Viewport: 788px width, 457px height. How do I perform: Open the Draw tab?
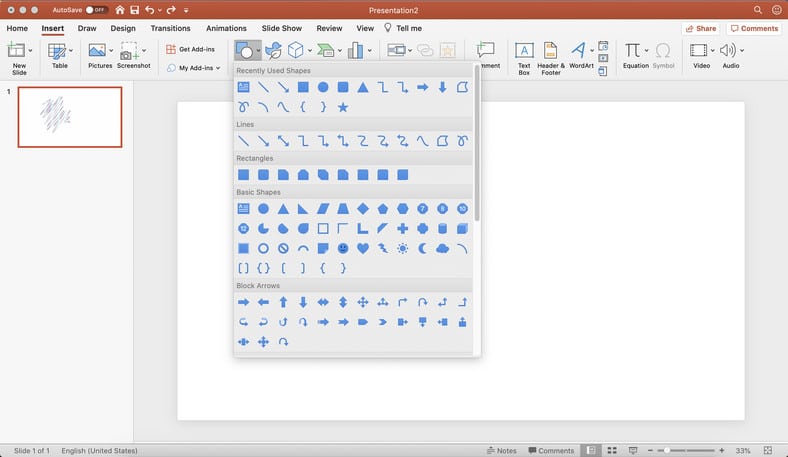(87, 28)
